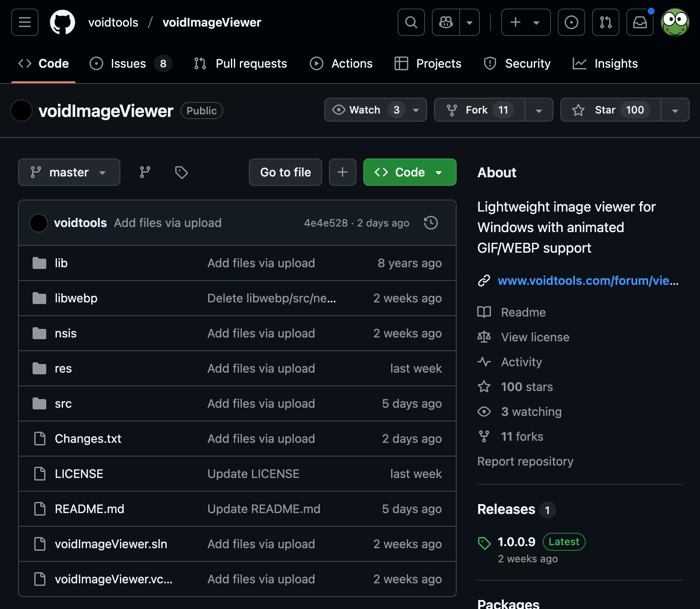Expand the master branch dropdown

(x=69, y=172)
